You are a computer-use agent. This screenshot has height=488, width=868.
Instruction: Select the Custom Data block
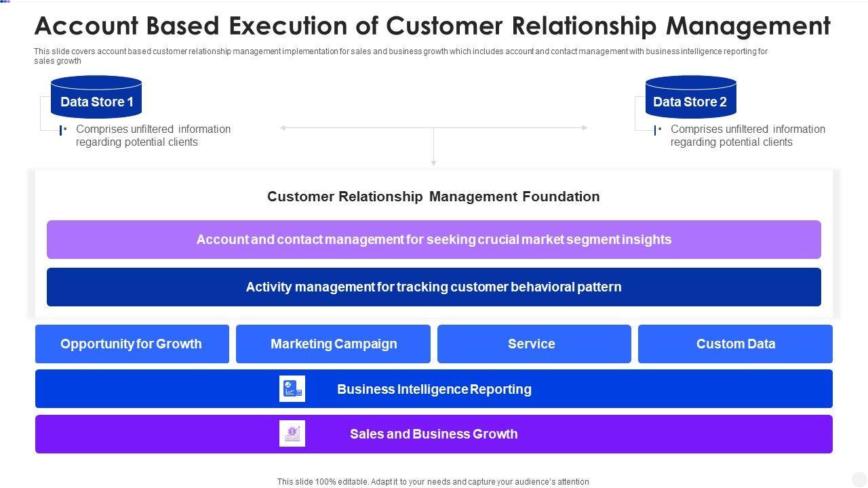pyautogui.click(x=735, y=344)
